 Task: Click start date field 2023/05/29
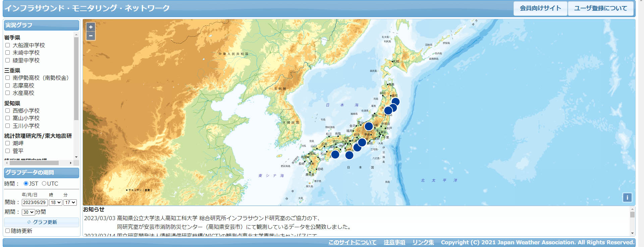35,202
